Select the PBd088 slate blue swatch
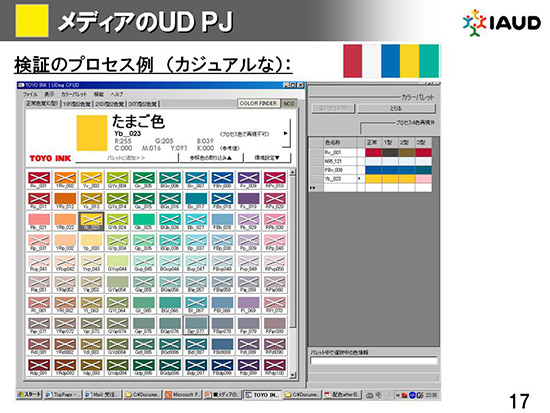Image resolution: width=550 pixels, height=413 pixels. [222, 345]
